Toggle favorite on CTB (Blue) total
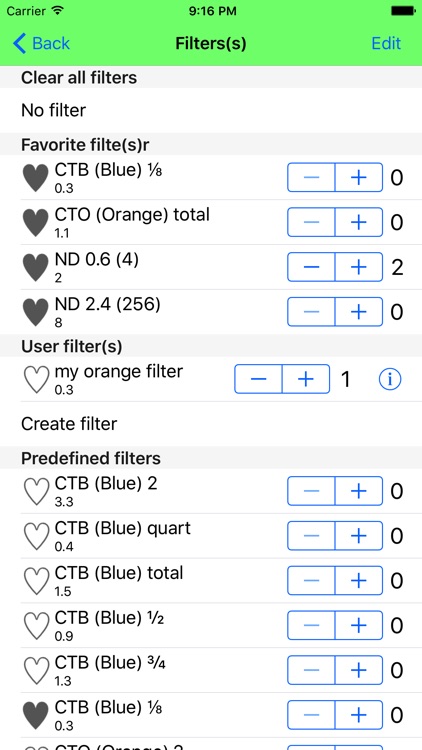This screenshot has height=750, width=422. click(36, 581)
